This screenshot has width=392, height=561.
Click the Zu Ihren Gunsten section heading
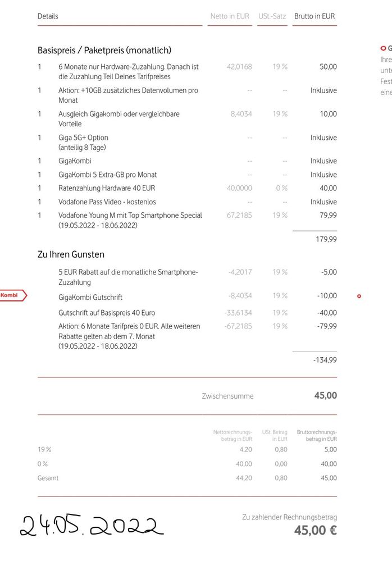point(71,254)
